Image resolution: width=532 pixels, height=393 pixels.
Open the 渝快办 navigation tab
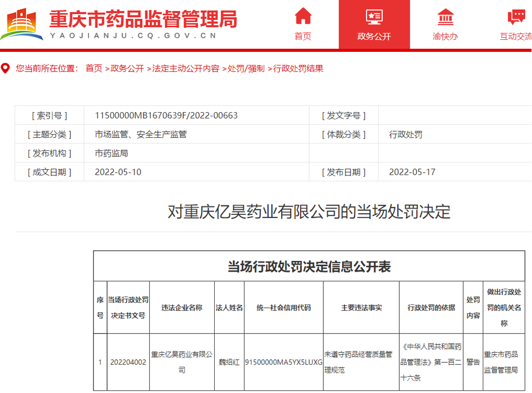click(x=446, y=25)
